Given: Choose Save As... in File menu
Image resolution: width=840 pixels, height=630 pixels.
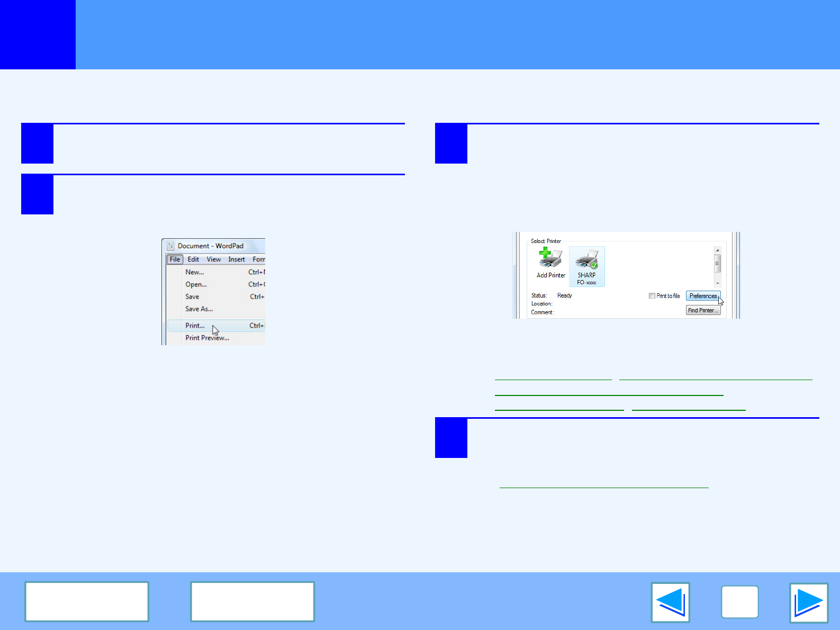Looking at the screenshot, I should pos(199,309).
